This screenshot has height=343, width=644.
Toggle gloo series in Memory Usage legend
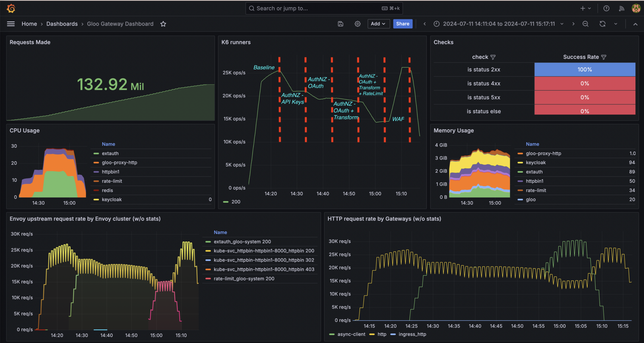click(x=531, y=199)
